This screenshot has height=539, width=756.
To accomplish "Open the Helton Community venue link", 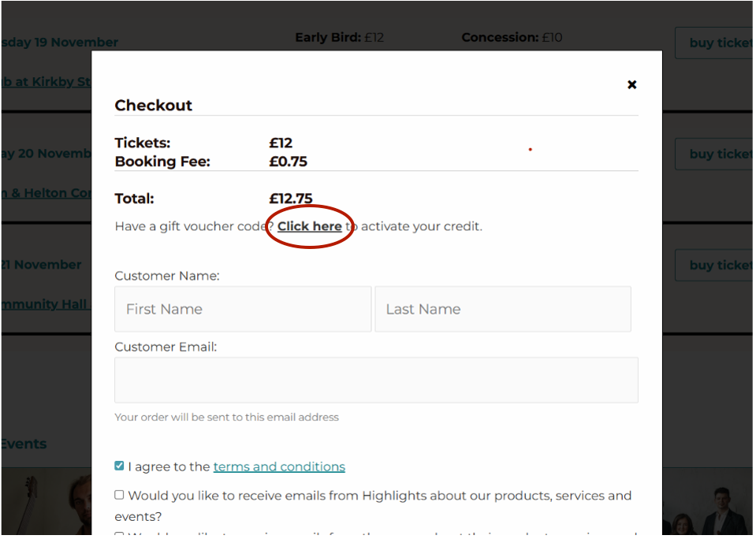I will [x=43, y=192].
